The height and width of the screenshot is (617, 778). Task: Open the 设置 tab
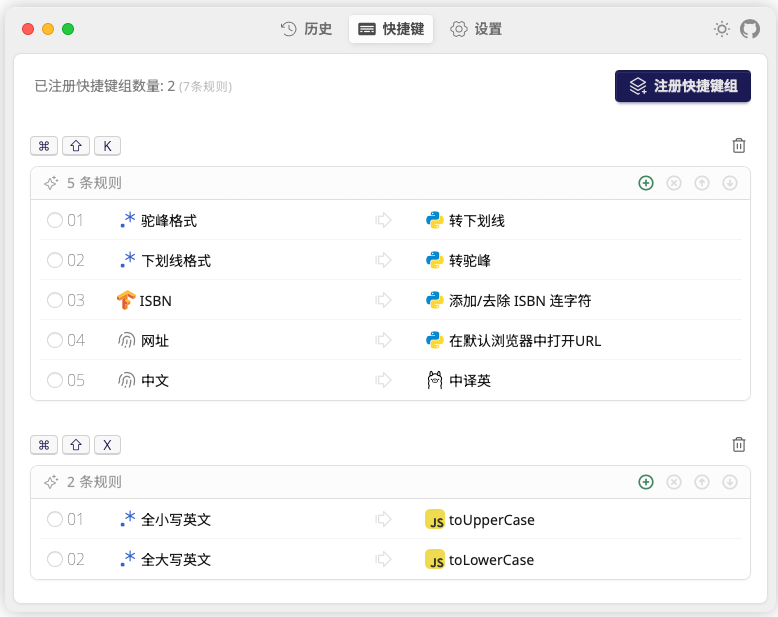coord(476,30)
